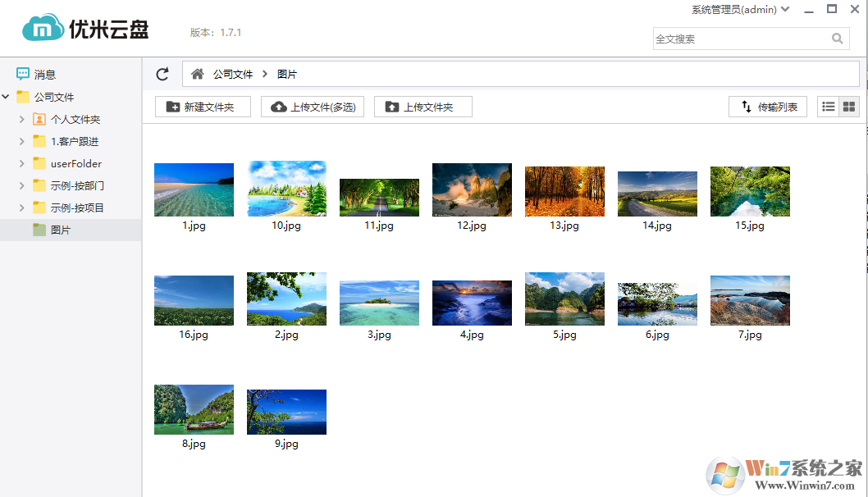This screenshot has height=497, width=868.
Task: Click the 上传文件(多选) upload button
Action: tap(313, 106)
